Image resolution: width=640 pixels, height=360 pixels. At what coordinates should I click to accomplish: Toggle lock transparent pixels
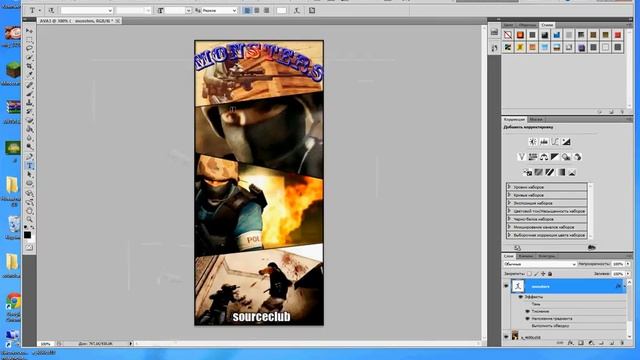529,274
